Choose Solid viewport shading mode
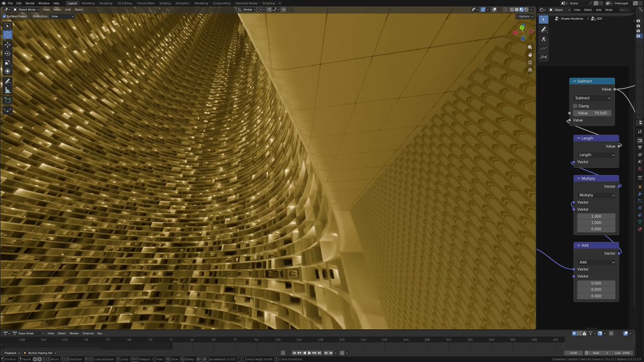This screenshot has height=362, width=644. [x=517, y=10]
